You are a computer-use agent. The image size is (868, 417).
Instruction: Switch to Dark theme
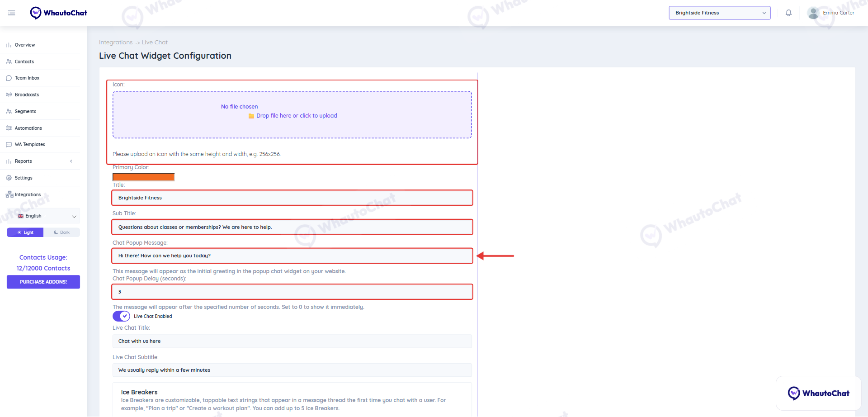point(61,232)
